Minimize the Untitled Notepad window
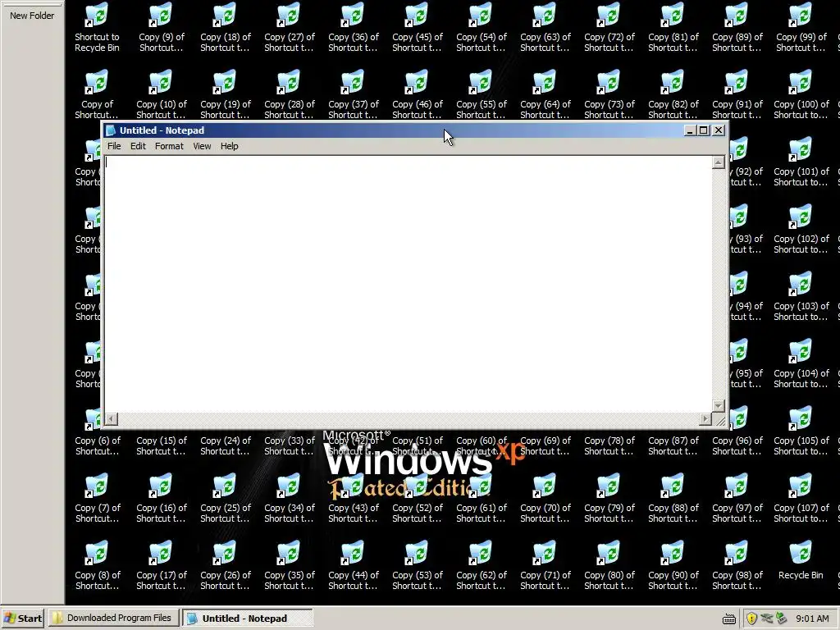Screen dimensions: 840x630 click(x=690, y=130)
